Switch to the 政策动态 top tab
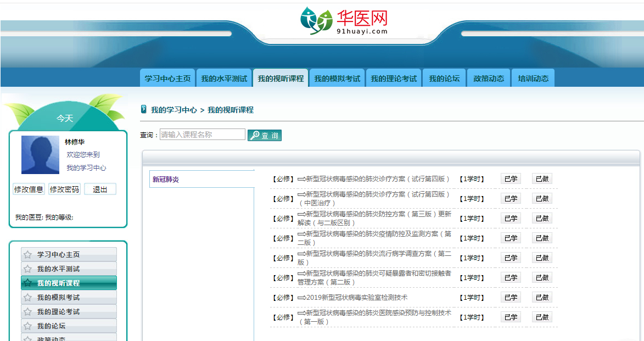The image size is (644, 341). tap(489, 79)
